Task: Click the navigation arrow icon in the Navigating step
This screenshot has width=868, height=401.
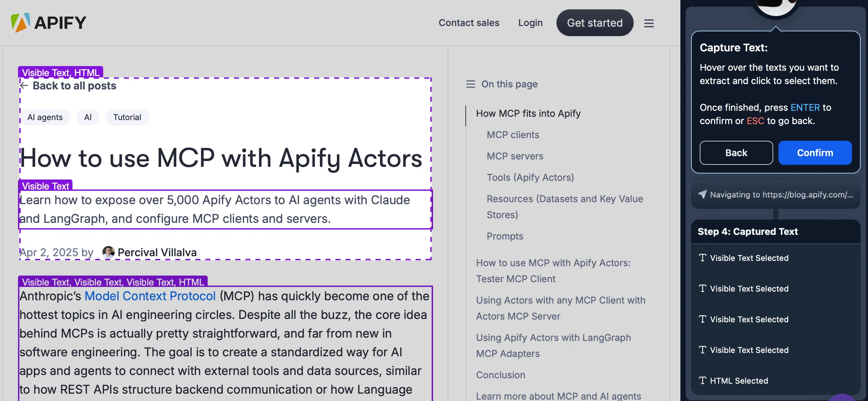Action: click(702, 194)
